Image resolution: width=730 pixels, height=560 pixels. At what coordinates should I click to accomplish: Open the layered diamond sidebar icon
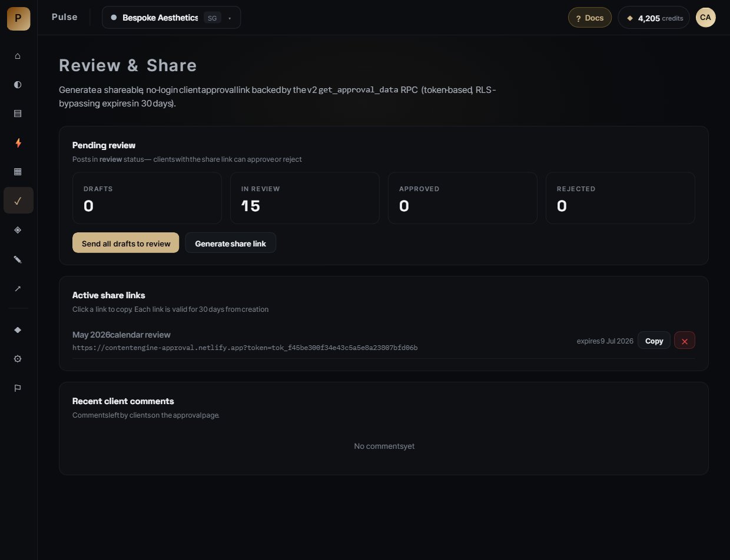click(x=18, y=230)
